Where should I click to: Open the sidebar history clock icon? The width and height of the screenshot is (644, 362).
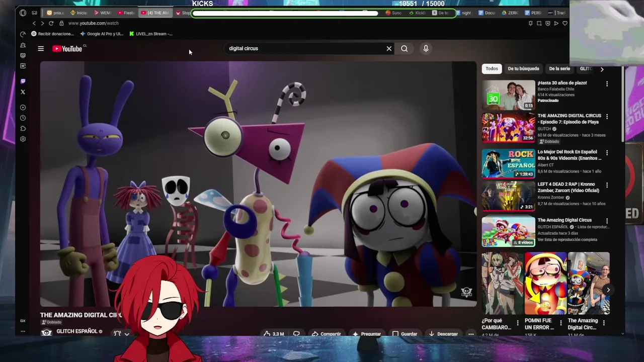pyautogui.click(x=23, y=118)
